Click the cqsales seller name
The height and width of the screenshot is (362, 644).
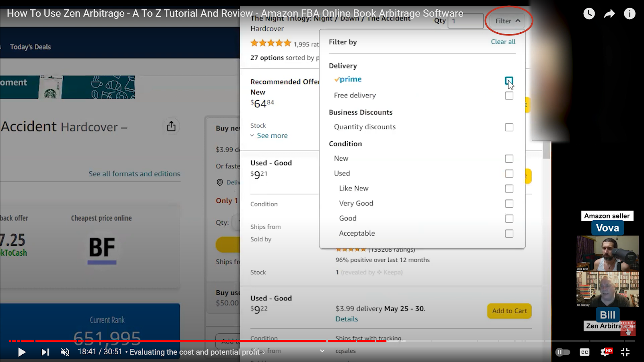(345, 351)
